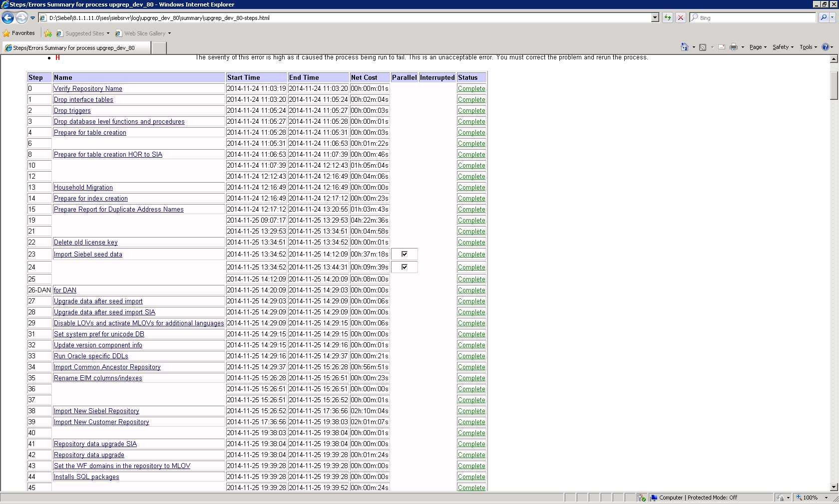Open the Page menu
The height and width of the screenshot is (504, 839).
[758, 47]
